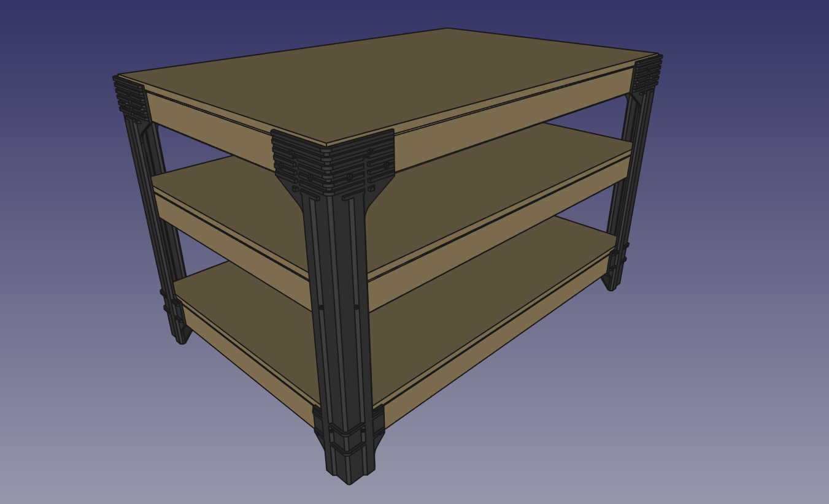
Task: Select the slotted top bracket on the nearest leg
Action: pos(333,164)
